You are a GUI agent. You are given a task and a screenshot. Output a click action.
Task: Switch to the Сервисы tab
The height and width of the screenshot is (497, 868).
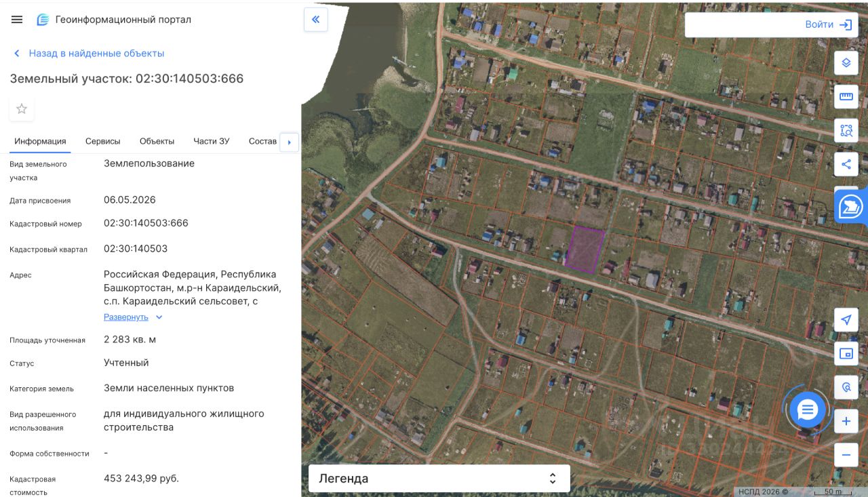103,141
